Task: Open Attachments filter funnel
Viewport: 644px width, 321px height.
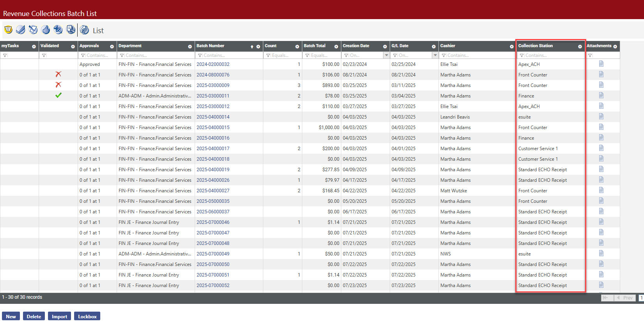Action: click(x=590, y=55)
